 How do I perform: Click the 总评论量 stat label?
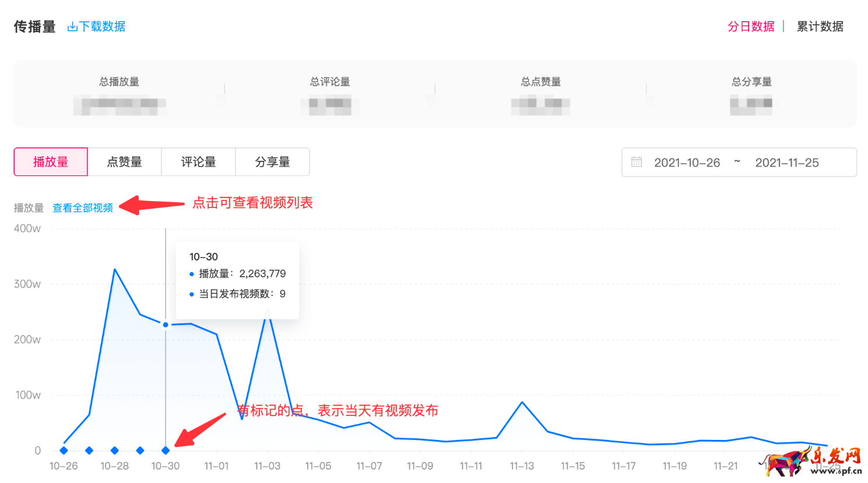330,82
